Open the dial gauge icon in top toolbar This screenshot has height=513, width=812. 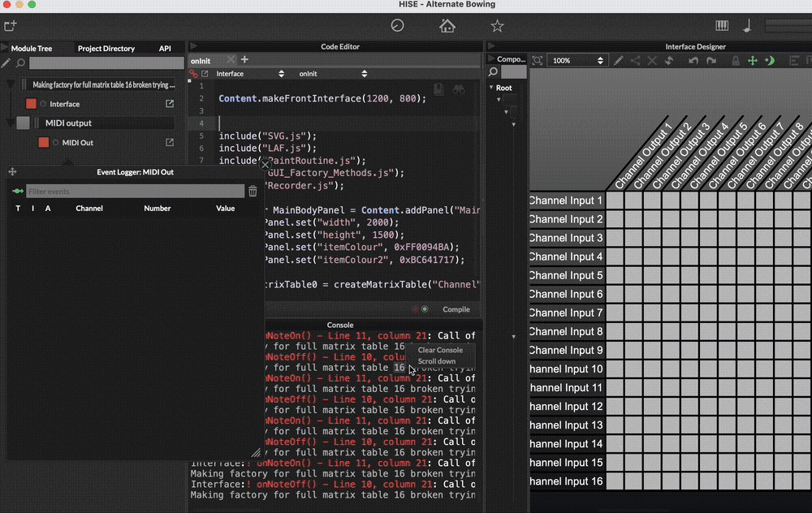[x=397, y=25]
